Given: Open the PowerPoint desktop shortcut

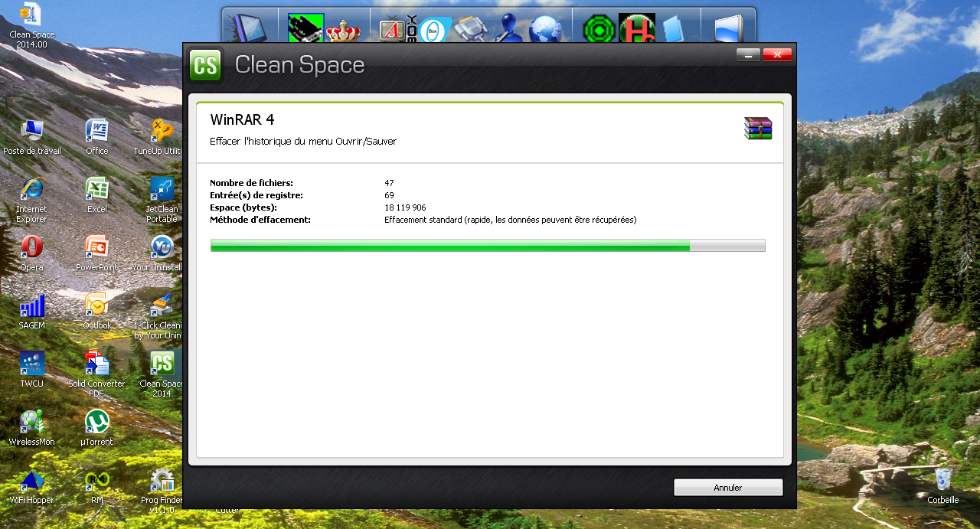Looking at the screenshot, I should pos(97,248).
